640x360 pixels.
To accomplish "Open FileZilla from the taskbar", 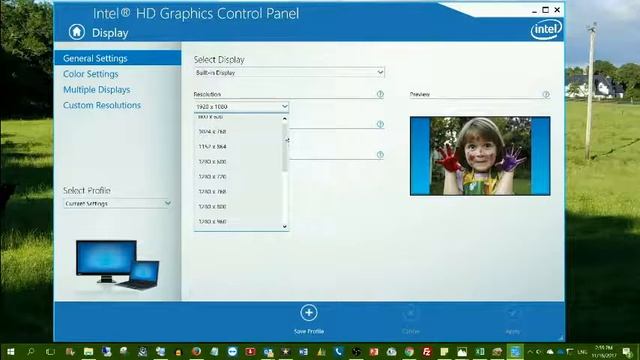I will point(427,351).
